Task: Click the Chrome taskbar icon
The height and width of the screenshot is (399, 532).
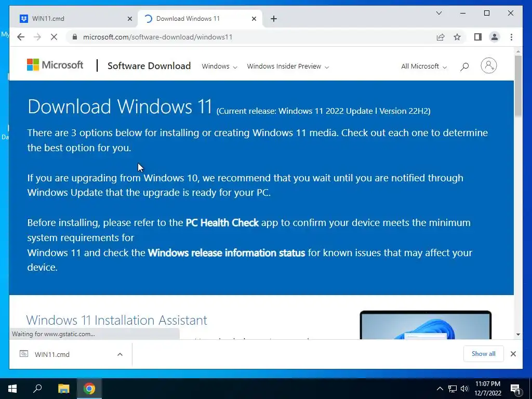Action: click(x=89, y=389)
